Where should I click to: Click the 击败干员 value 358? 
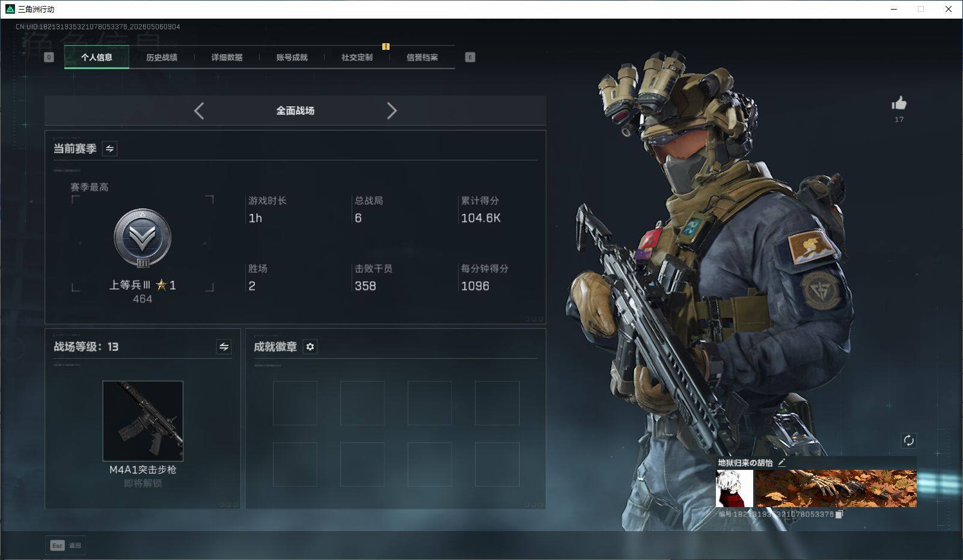pyautogui.click(x=365, y=286)
